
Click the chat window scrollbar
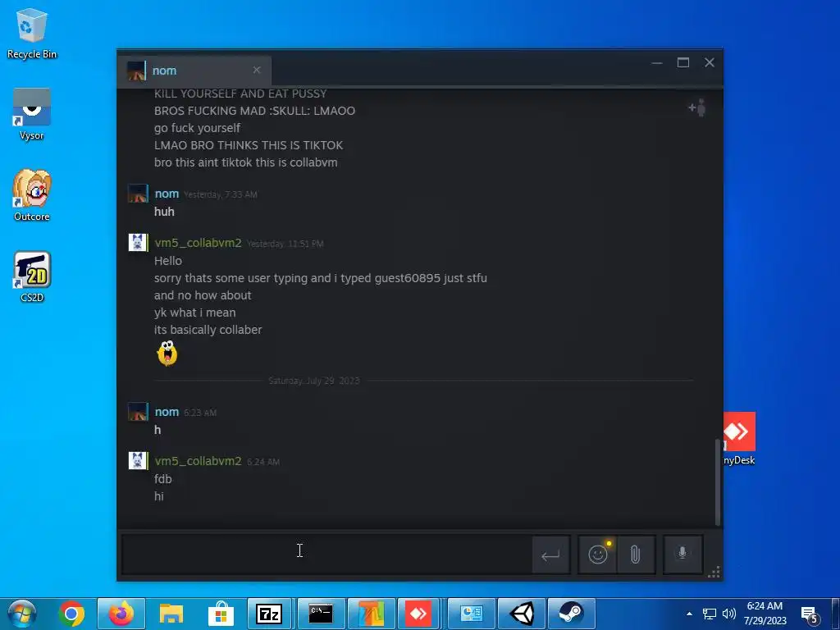pyautogui.click(x=718, y=482)
